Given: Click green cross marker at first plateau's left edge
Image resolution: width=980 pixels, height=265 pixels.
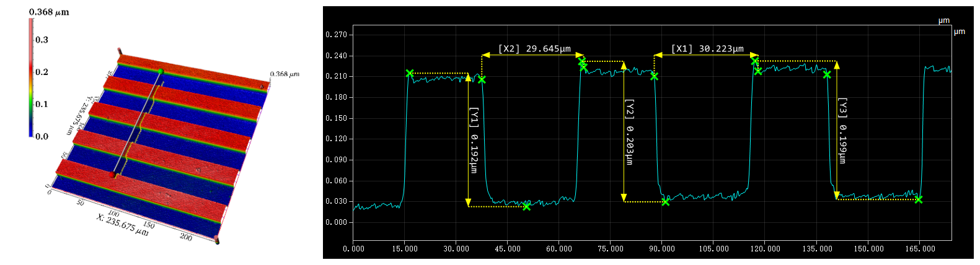Looking at the screenshot, I should tap(409, 73).
